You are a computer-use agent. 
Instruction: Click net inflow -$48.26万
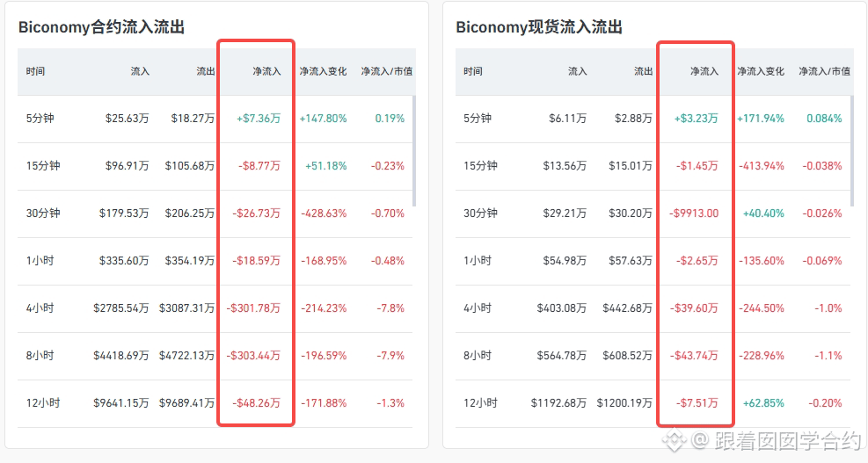[x=256, y=403]
